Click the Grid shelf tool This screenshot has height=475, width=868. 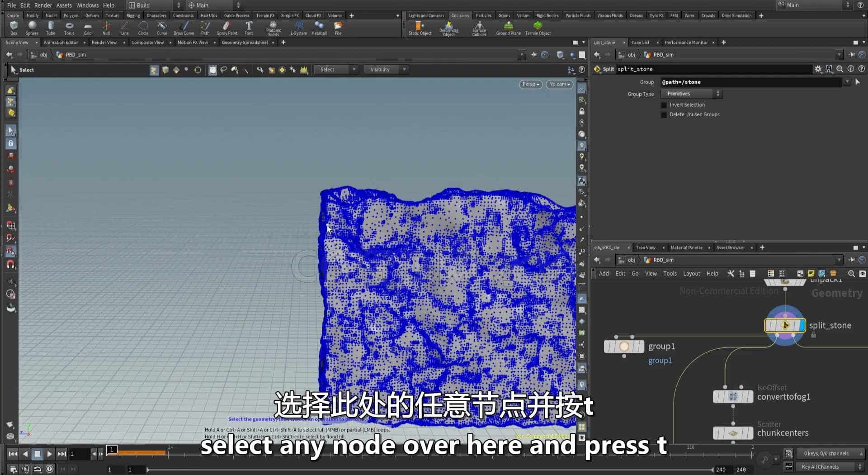[x=88, y=28]
